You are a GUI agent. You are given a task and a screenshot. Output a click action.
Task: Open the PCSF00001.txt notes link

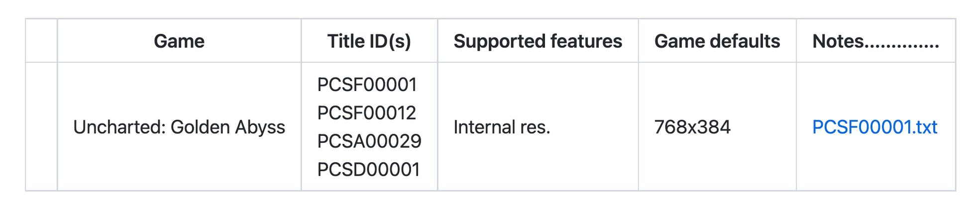coord(874,127)
